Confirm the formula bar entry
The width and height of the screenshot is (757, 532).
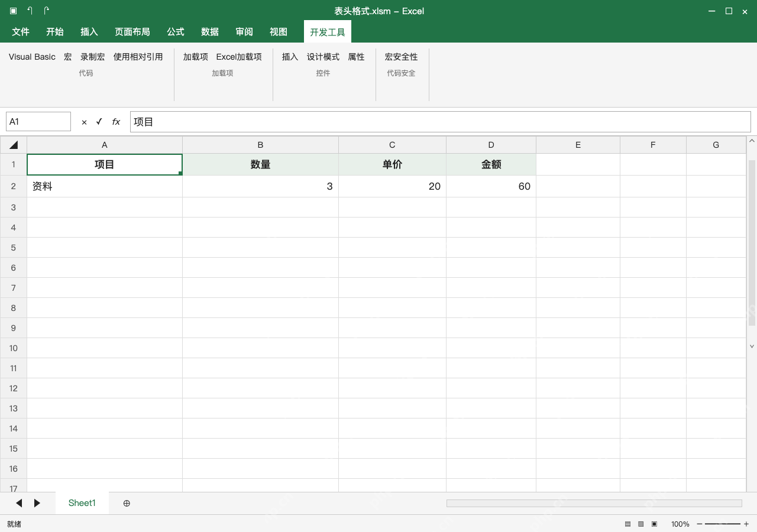(99, 122)
